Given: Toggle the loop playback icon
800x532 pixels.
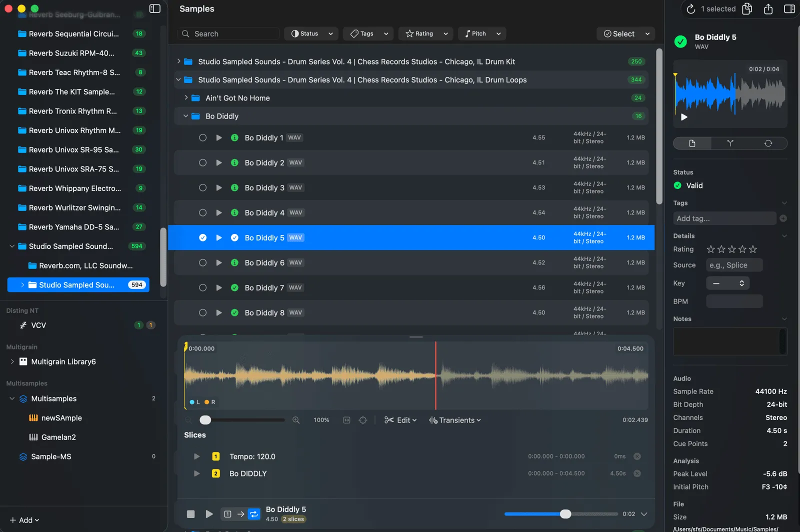Looking at the screenshot, I should point(254,514).
